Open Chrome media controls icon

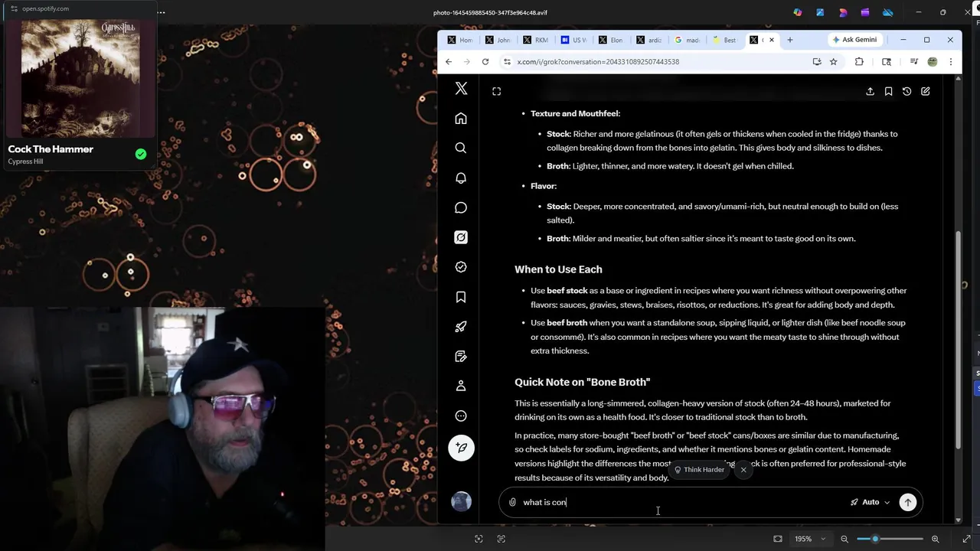(914, 62)
